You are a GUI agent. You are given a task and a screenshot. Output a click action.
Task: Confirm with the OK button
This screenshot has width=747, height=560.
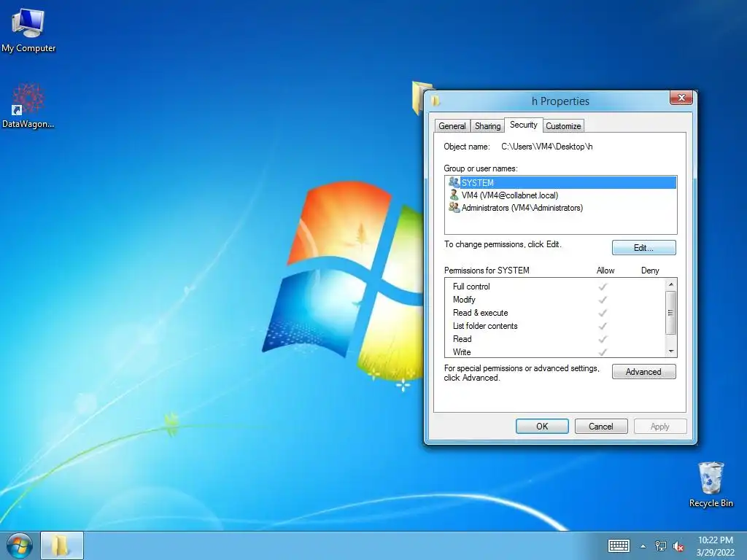click(x=542, y=426)
